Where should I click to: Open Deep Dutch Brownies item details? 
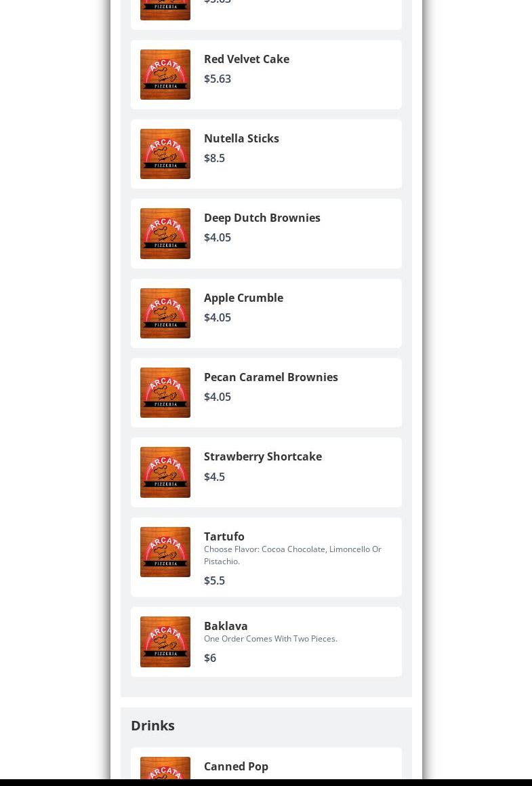point(266,233)
